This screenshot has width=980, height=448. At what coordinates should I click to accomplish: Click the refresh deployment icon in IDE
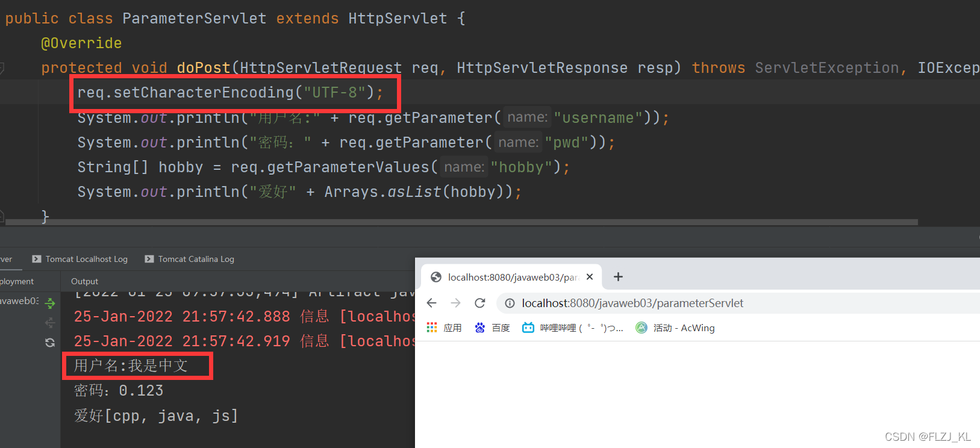tap(50, 343)
